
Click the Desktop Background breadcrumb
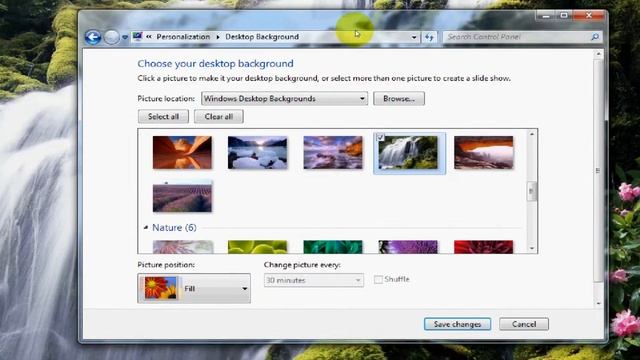(262, 37)
